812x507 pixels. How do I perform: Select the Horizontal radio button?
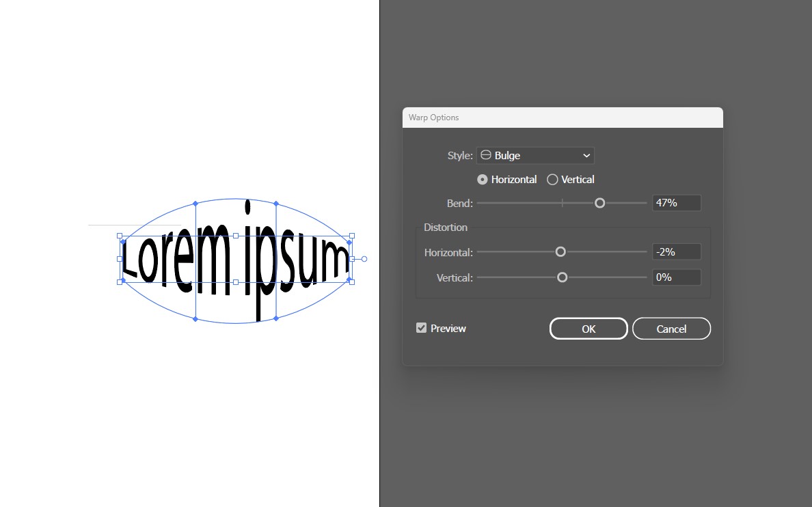483,179
